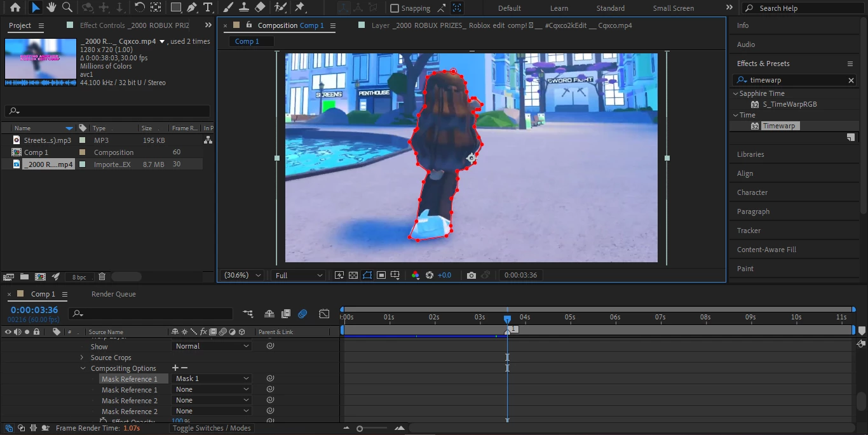Delete the selected project item via trash

pos(102,277)
